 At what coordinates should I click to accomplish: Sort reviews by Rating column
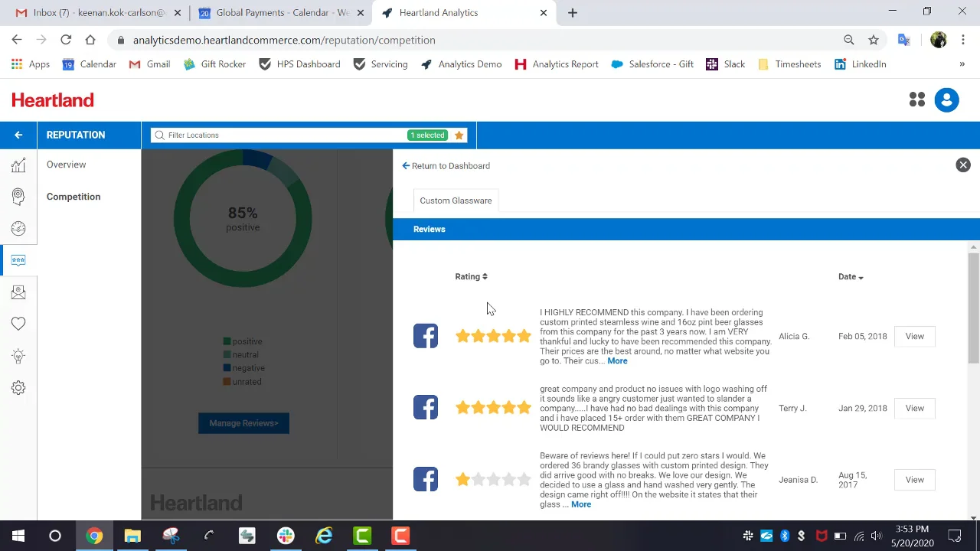471,276
